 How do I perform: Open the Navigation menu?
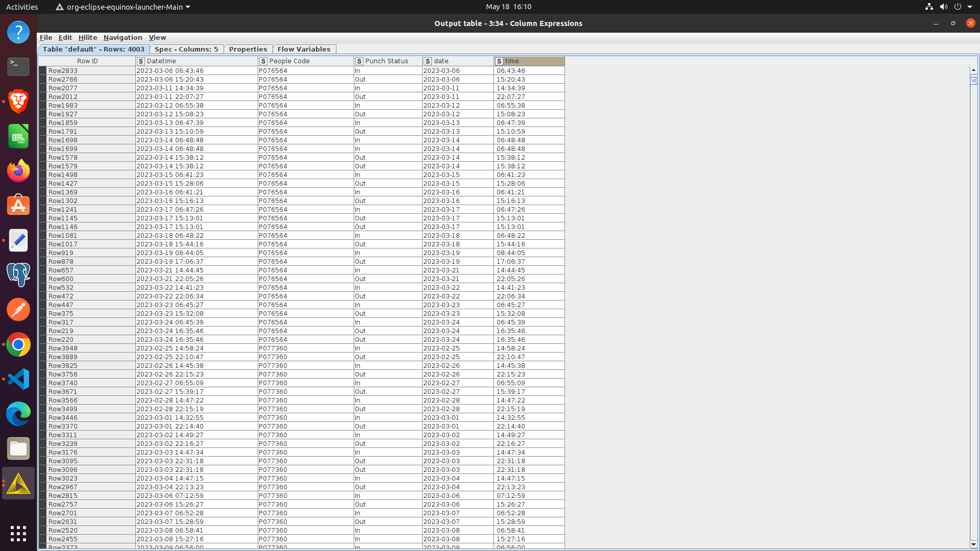[122, 37]
